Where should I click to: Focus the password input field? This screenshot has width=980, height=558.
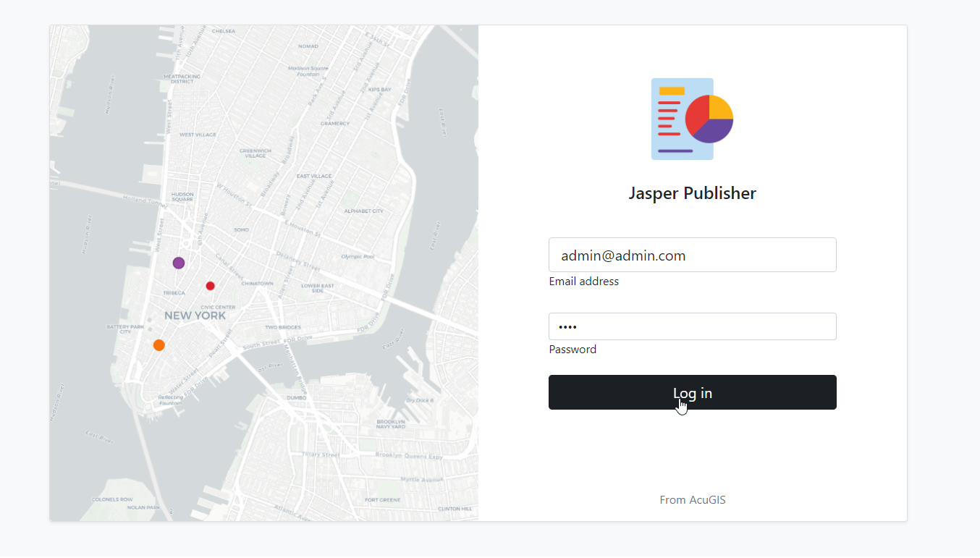pyautogui.click(x=693, y=326)
